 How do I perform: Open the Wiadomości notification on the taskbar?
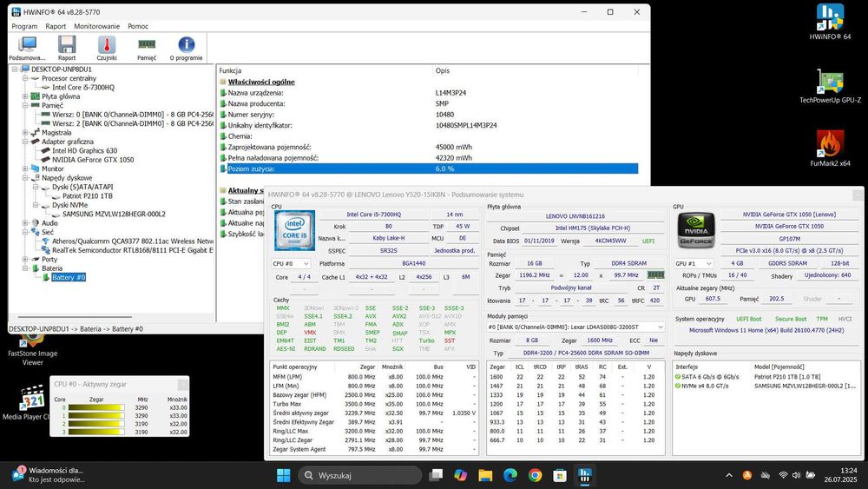pyautogui.click(x=49, y=474)
